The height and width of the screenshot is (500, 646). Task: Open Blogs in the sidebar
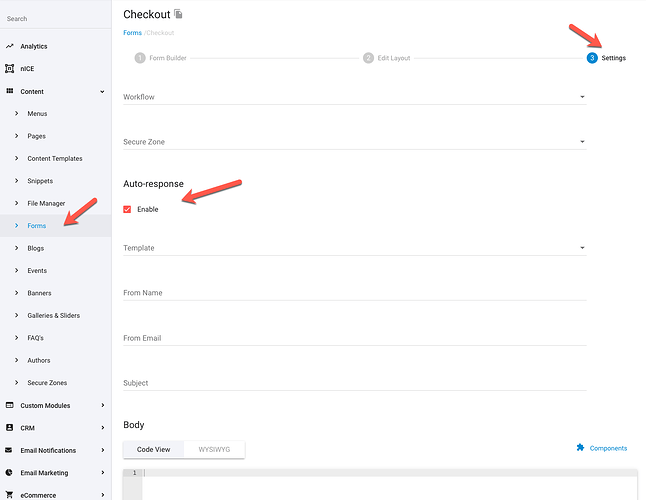tap(35, 248)
